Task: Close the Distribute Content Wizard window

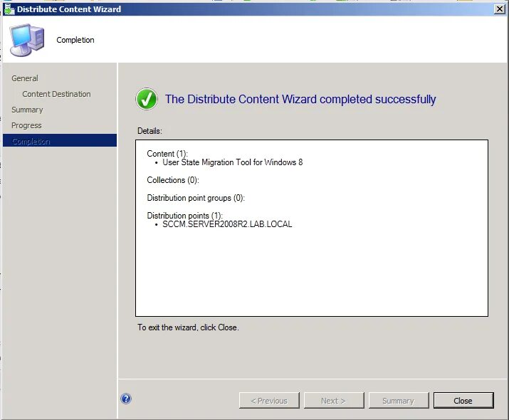Action: point(500,9)
